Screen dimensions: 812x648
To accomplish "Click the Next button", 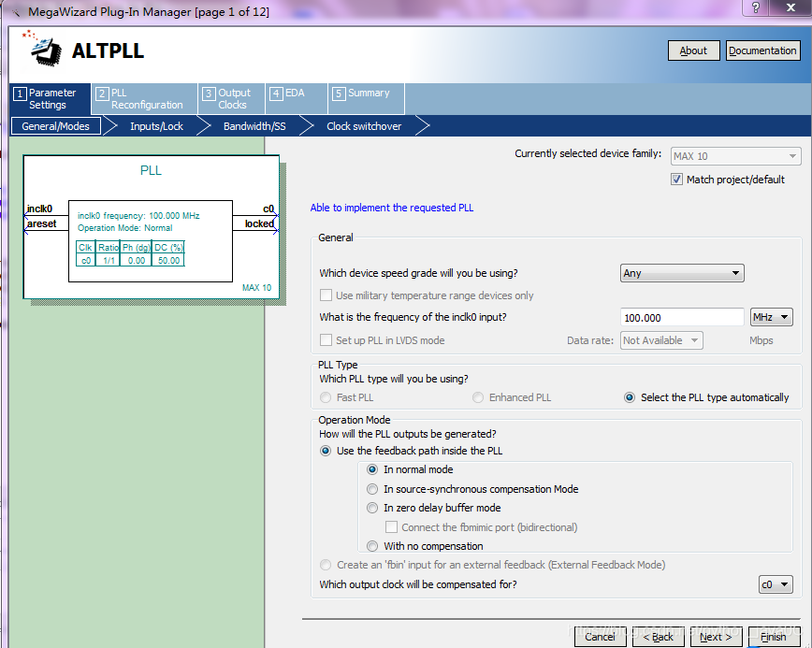I will [717, 637].
